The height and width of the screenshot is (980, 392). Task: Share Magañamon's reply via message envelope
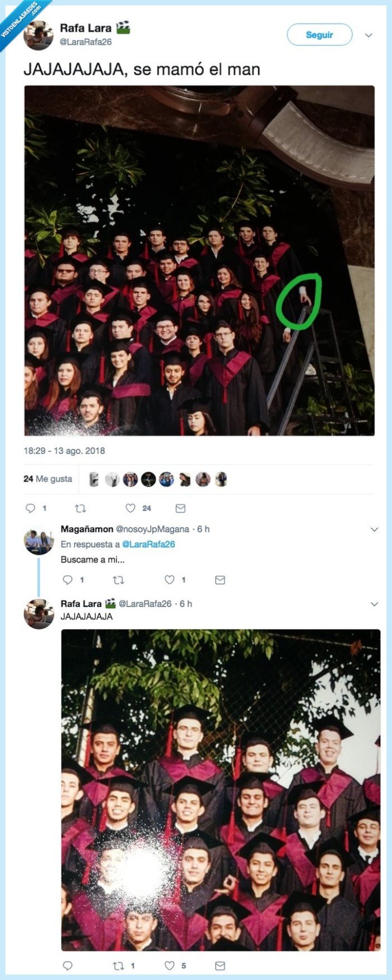(x=220, y=580)
